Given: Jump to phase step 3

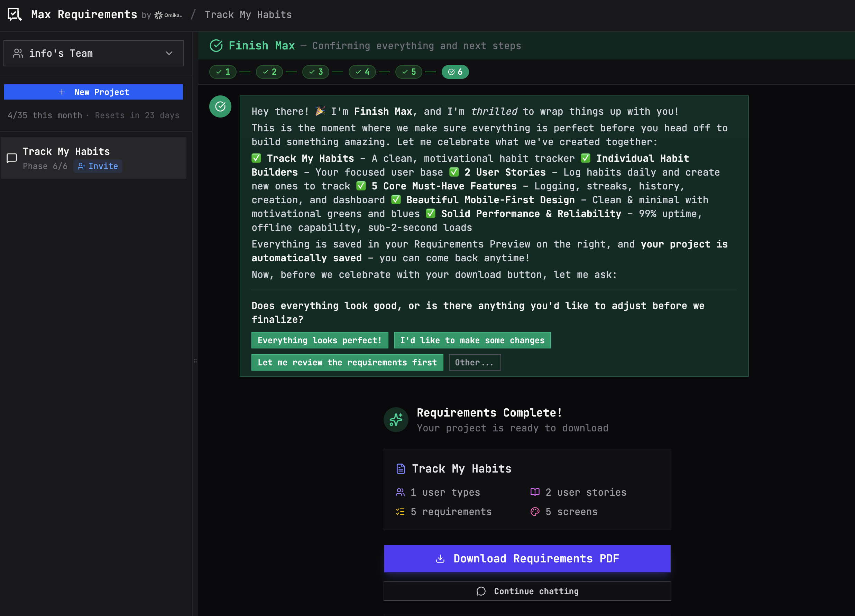Looking at the screenshot, I should click(x=316, y=72).
